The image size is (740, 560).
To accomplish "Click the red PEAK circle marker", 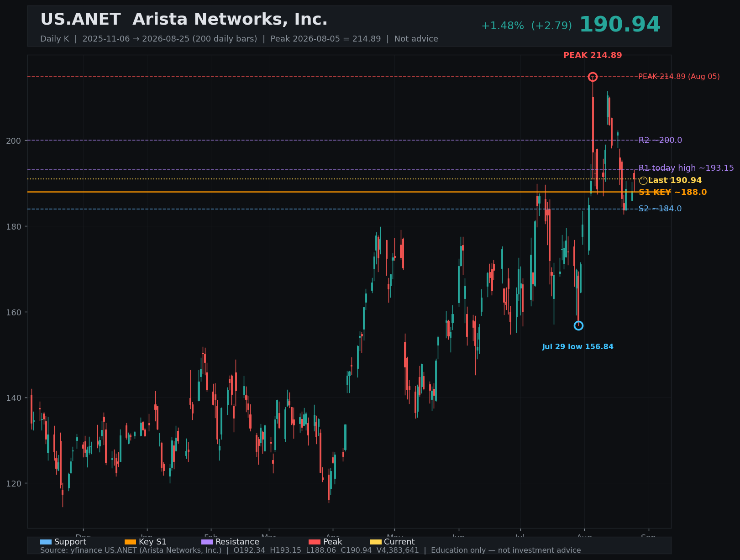I will click(x=593, y=77).
